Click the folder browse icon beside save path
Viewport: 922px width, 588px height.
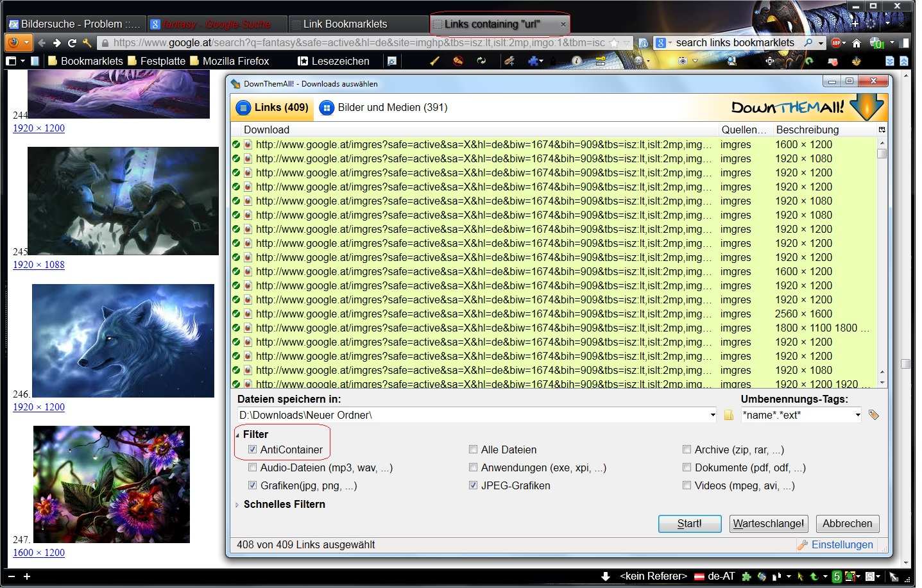point(729,416)
